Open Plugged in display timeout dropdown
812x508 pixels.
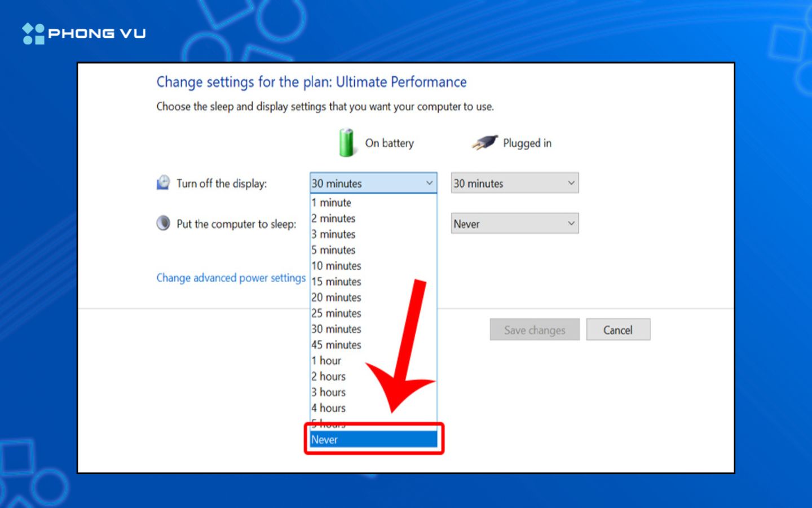[x=514, y=183]
